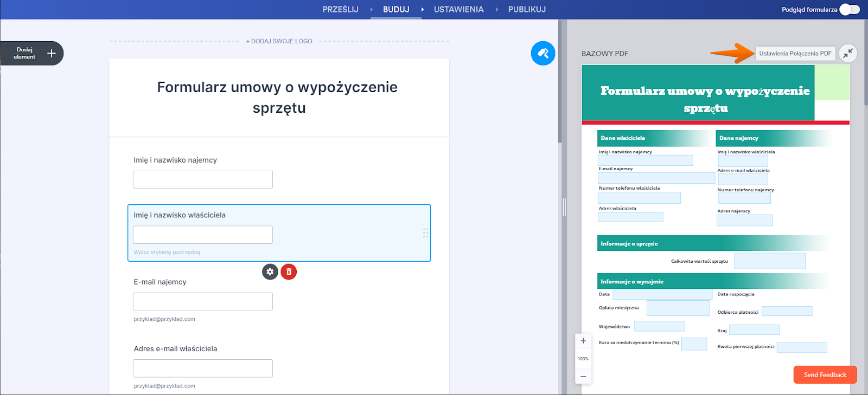Click the form builder vertical scrollbar

pos(560,81)
